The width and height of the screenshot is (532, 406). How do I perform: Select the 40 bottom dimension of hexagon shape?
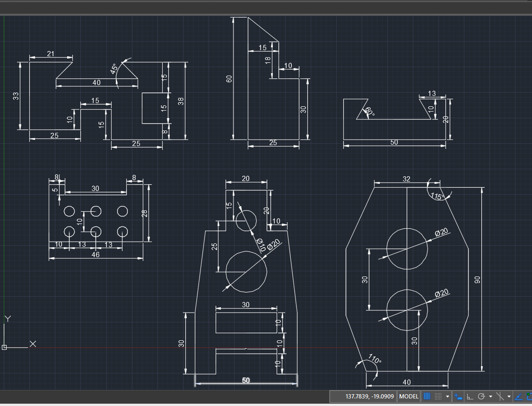click(407, 382)
